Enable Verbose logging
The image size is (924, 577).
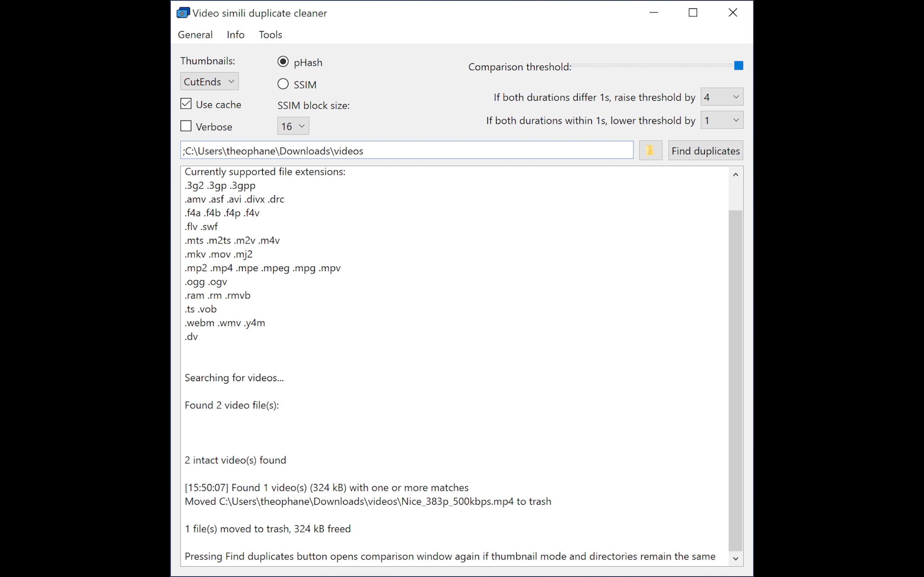click(185, 126)
